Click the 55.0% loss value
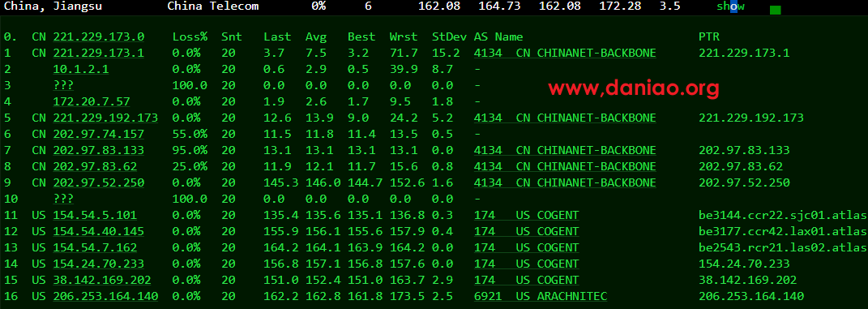The height and width of the screenshot is (309, 868). point(190,134)
